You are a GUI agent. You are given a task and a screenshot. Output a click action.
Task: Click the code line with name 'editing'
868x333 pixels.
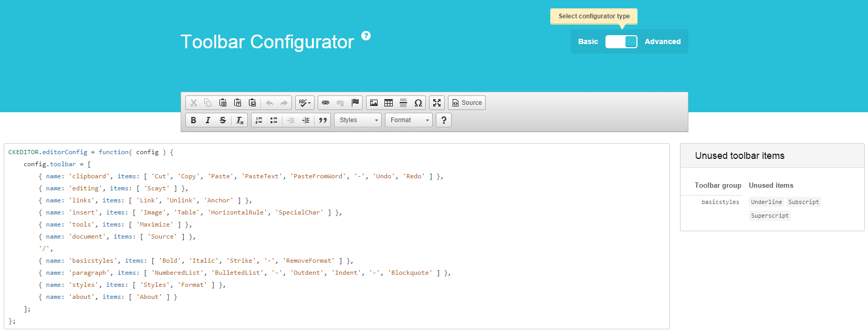[113, 188]
